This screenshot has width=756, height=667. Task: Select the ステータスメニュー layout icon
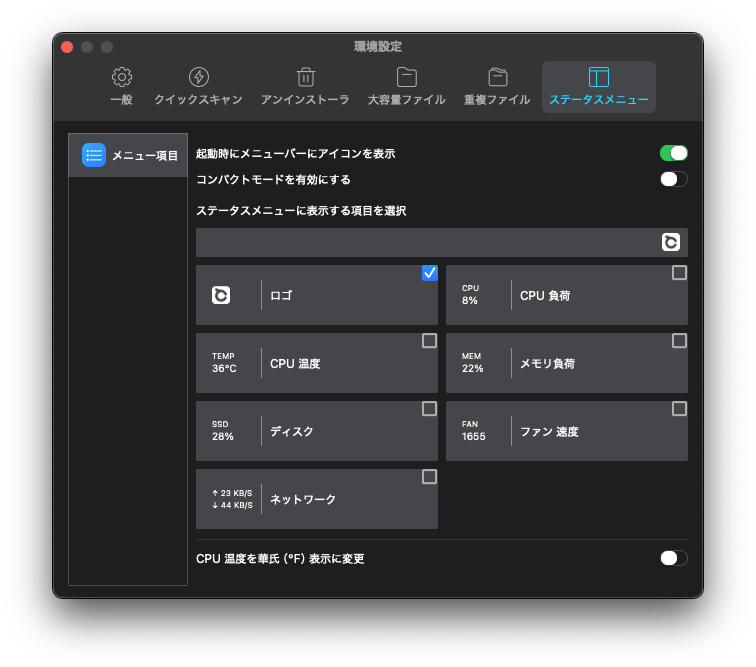coord(599,77)
